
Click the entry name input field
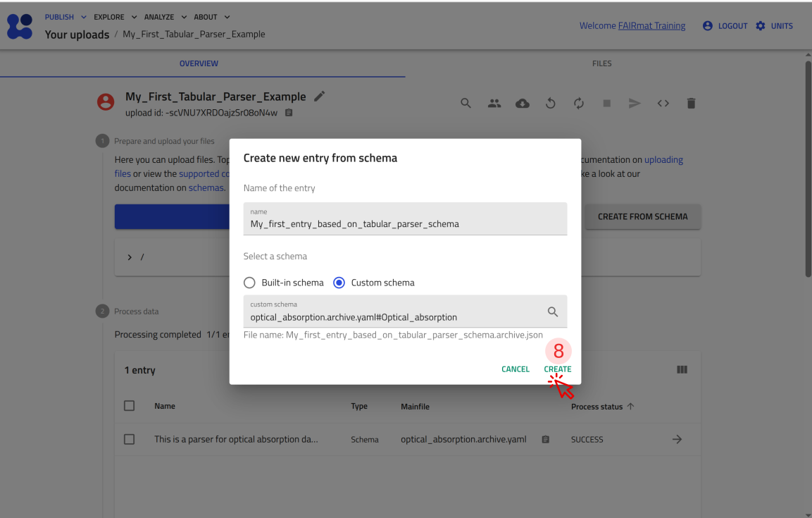coord(405,223)
